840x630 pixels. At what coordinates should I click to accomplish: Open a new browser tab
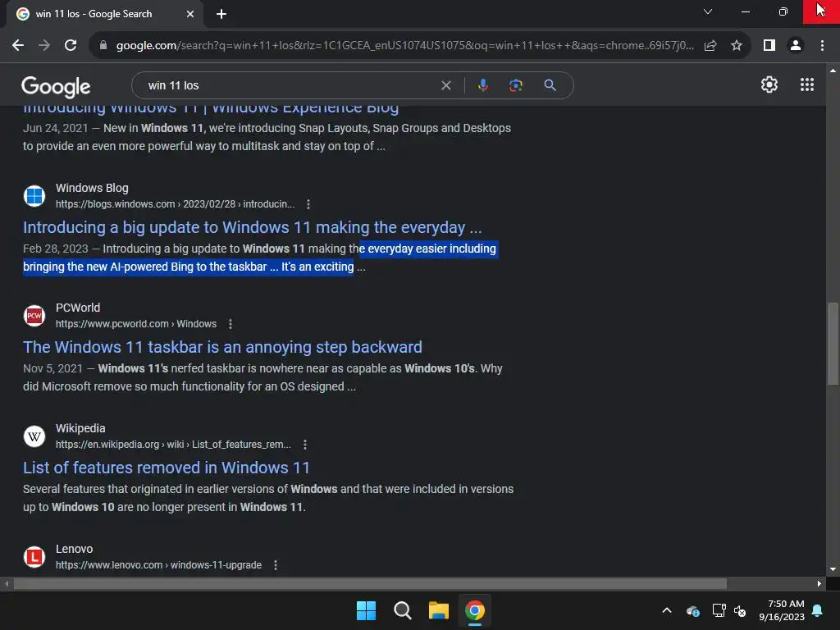point(221,14)
